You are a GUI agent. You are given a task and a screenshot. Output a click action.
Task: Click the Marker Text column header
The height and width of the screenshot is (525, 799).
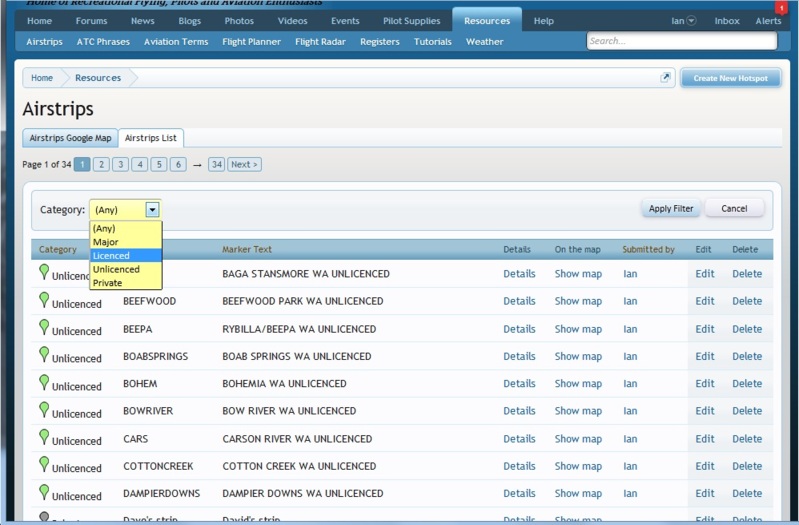pos(247,249)
